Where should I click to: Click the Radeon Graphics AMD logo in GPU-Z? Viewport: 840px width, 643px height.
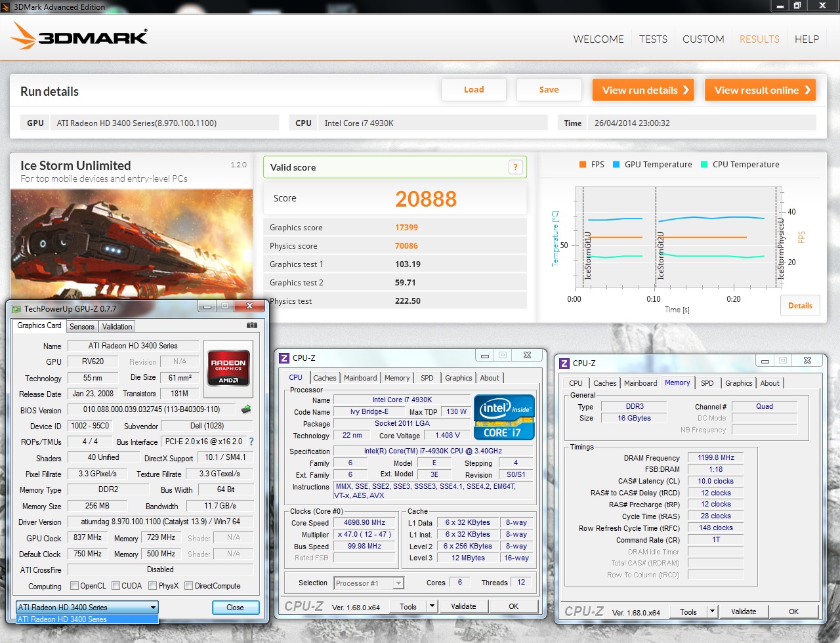[228, 368]
